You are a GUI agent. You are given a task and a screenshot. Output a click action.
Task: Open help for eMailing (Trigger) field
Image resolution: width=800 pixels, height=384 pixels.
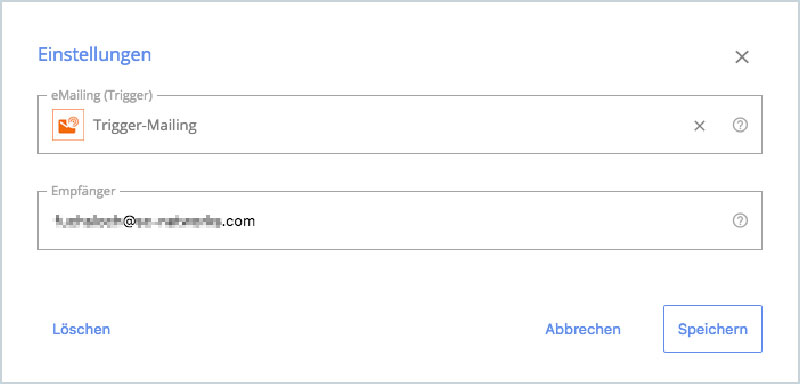[740, 125]
